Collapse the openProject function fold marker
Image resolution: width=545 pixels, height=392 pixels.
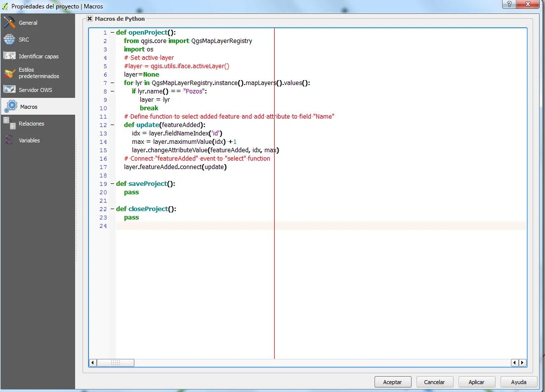(x=112, y=33)
